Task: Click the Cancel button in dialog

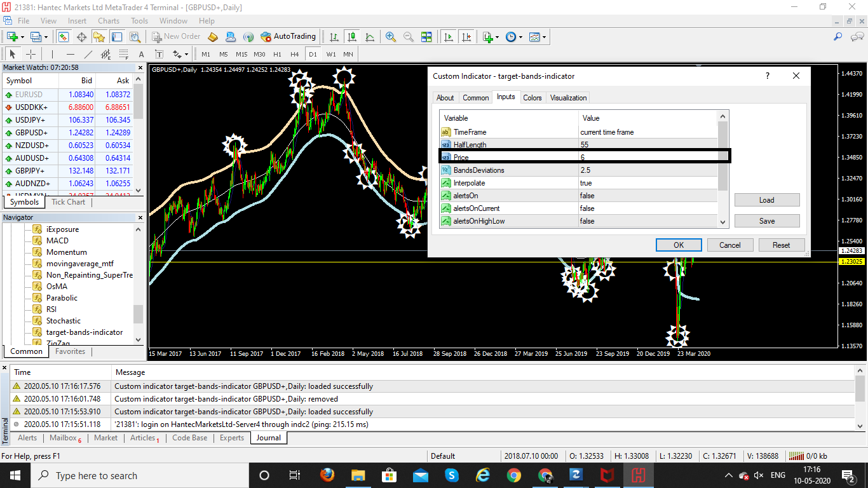Action: click(x=730, y=245)
